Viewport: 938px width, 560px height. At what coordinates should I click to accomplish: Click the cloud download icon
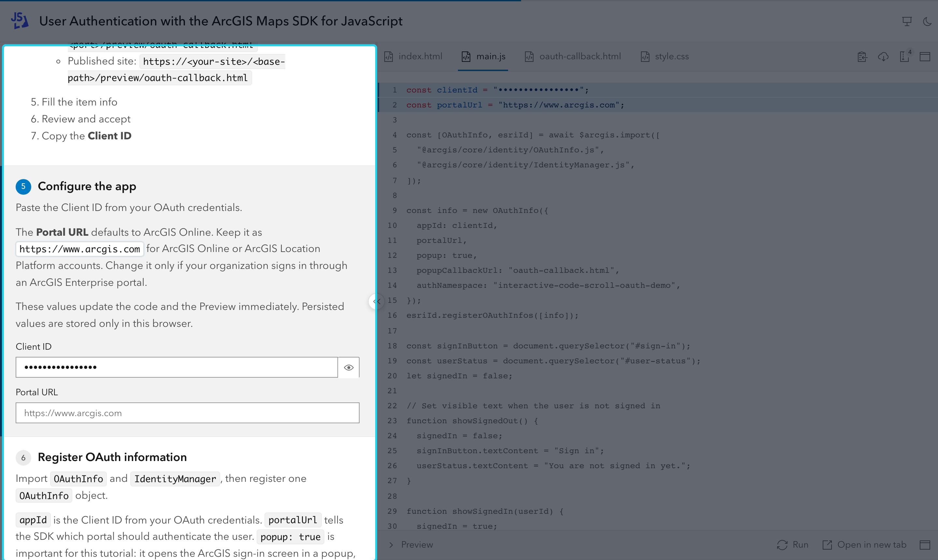pos(883,57)
